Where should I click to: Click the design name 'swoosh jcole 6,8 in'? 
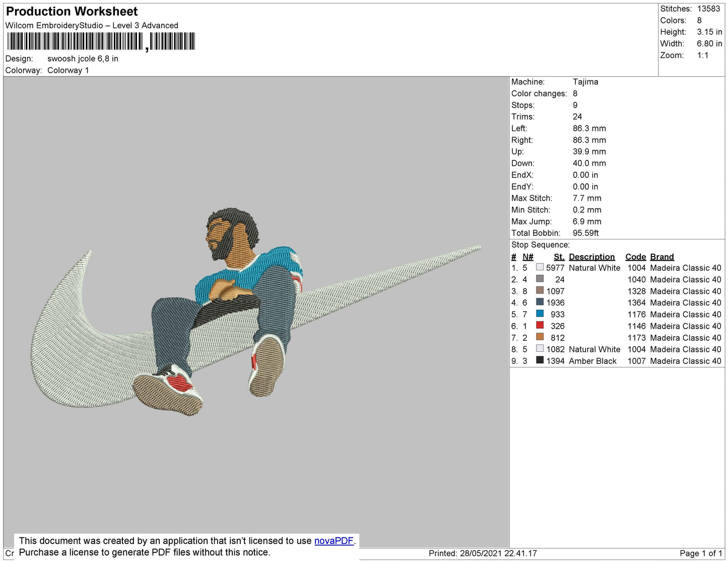pyautogui.click(x=83, y=58)
